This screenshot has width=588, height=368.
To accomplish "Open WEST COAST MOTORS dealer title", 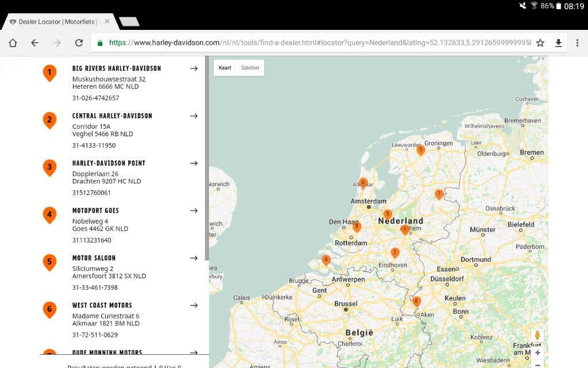I will pyautogui.click(x=102, y=305).
